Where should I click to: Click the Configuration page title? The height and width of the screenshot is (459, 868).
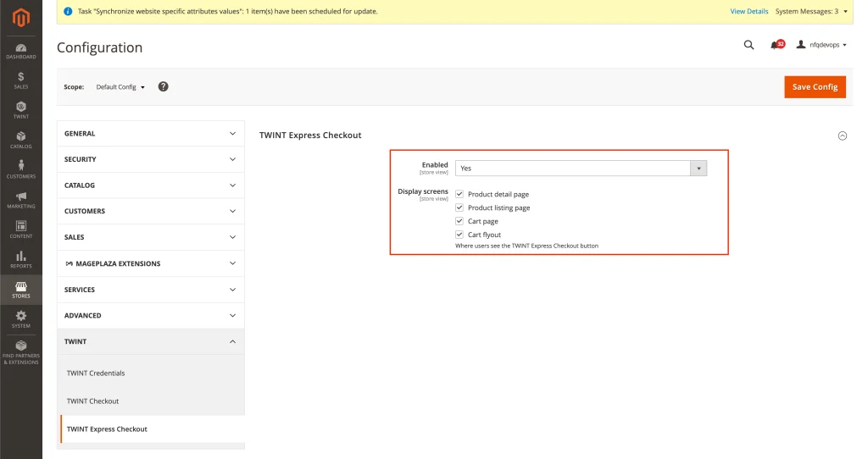pos(100,47)
